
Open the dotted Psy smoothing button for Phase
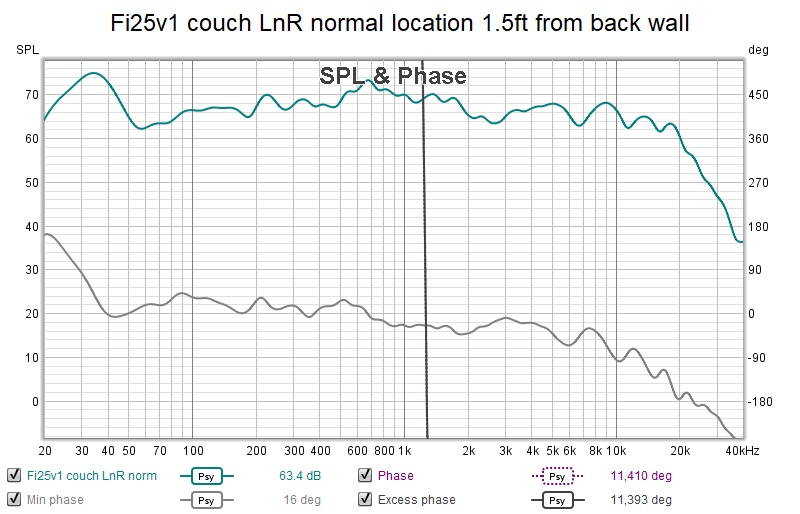tap(557, 476)
